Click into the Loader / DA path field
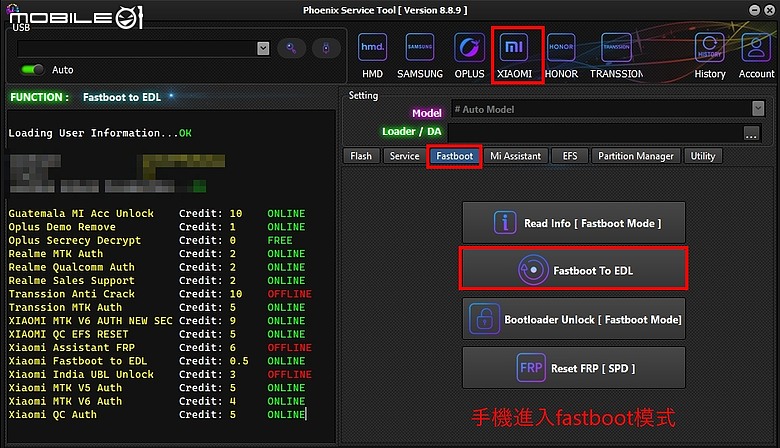The image size is (780, 448). pos(595,133)
